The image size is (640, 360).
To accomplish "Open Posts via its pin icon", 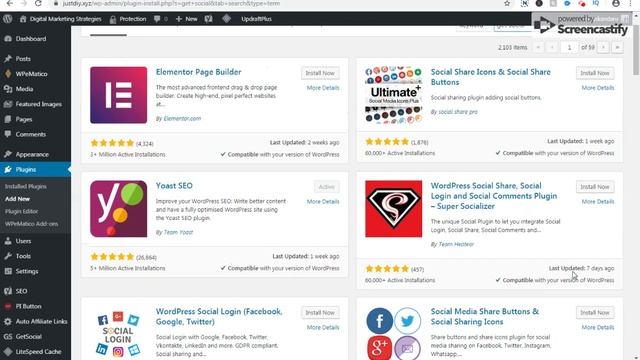I will click(8, 59).
